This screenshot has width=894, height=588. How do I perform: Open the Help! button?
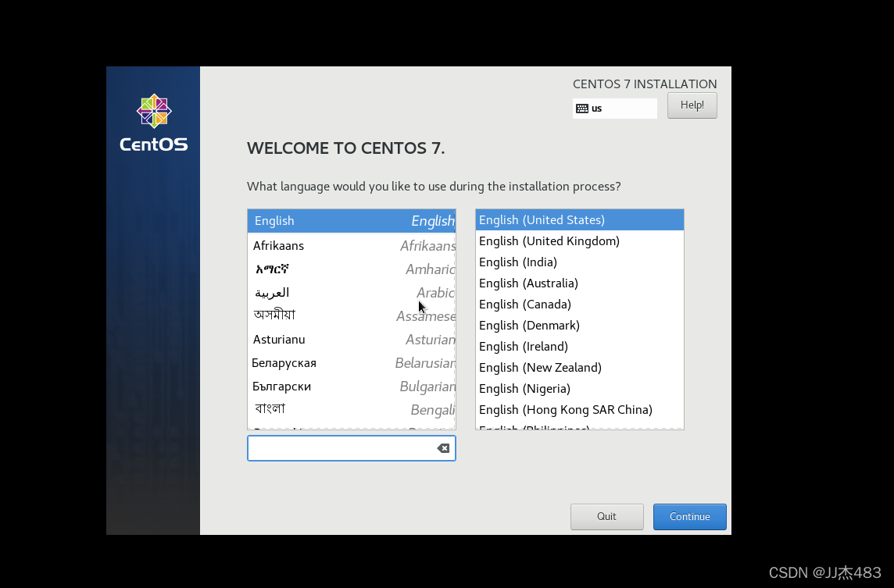(692, 105)
